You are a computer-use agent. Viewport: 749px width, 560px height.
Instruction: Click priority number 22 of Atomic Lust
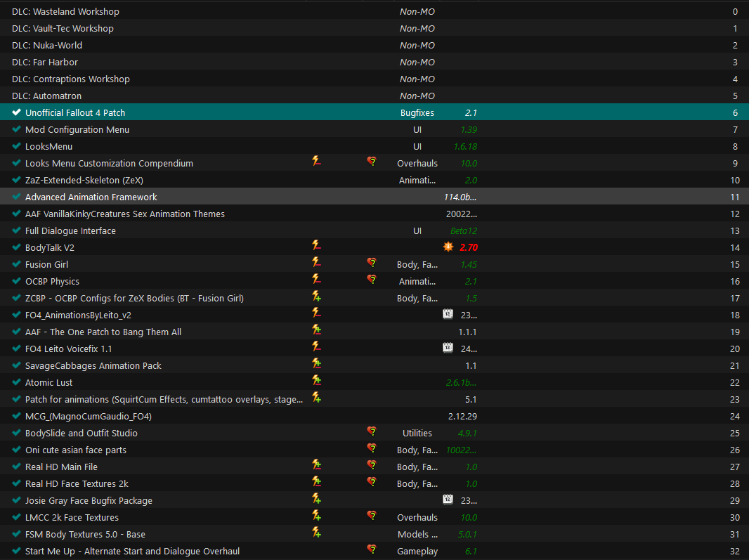[x=735, y=382]
